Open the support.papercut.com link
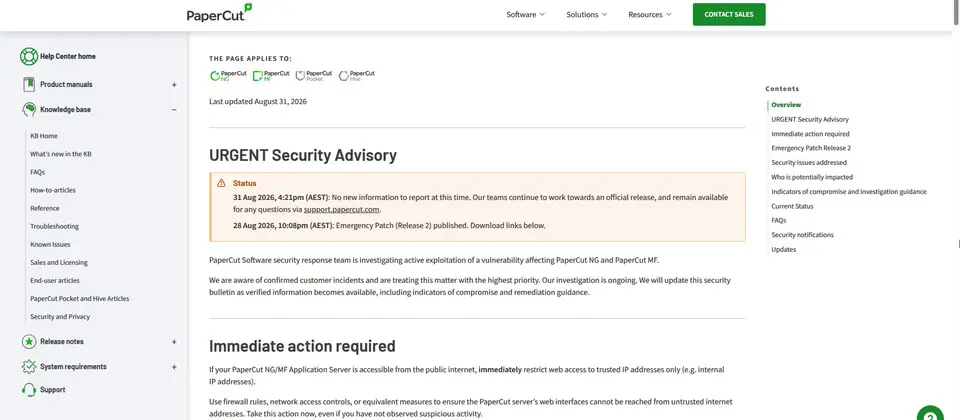This screenshot has height=420, width=960. tap(342, 209)
